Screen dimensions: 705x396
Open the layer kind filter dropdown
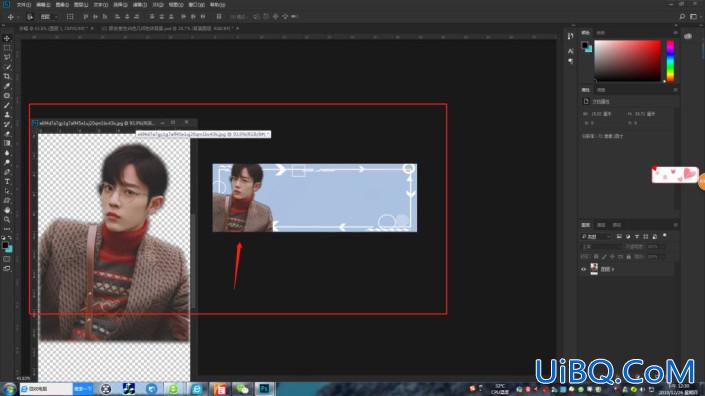(x=596, y=236)
